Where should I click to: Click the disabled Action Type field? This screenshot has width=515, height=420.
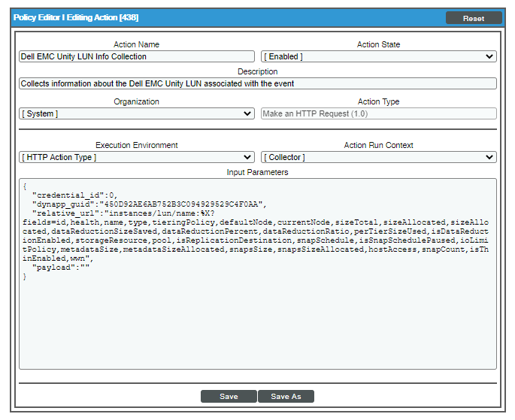coord(378,113)
